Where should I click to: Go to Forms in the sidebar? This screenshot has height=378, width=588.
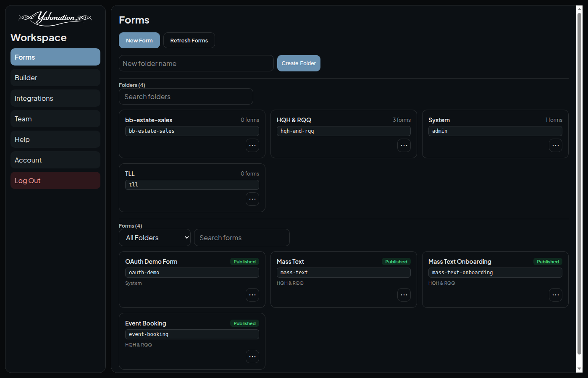(55, 57)
